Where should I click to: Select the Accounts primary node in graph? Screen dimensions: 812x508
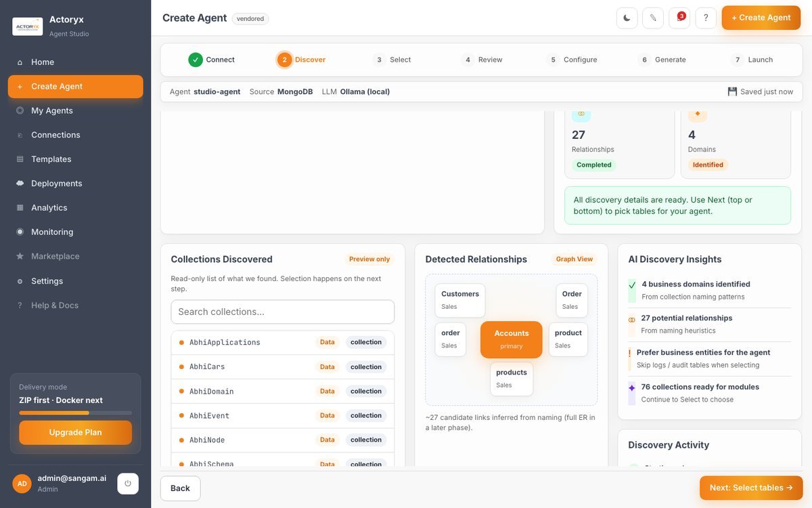pos(512,339)
